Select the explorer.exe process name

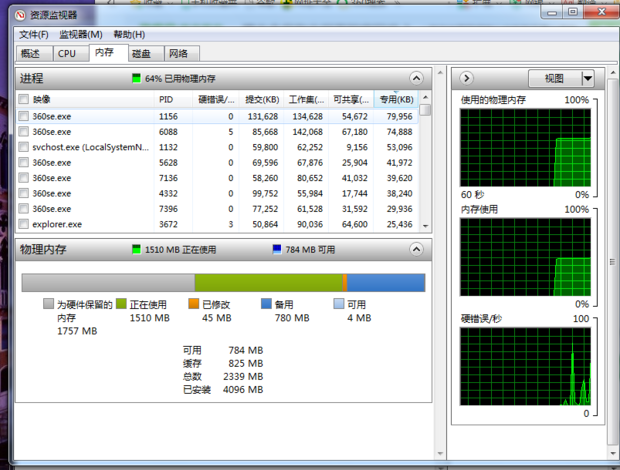click(57, 225)
